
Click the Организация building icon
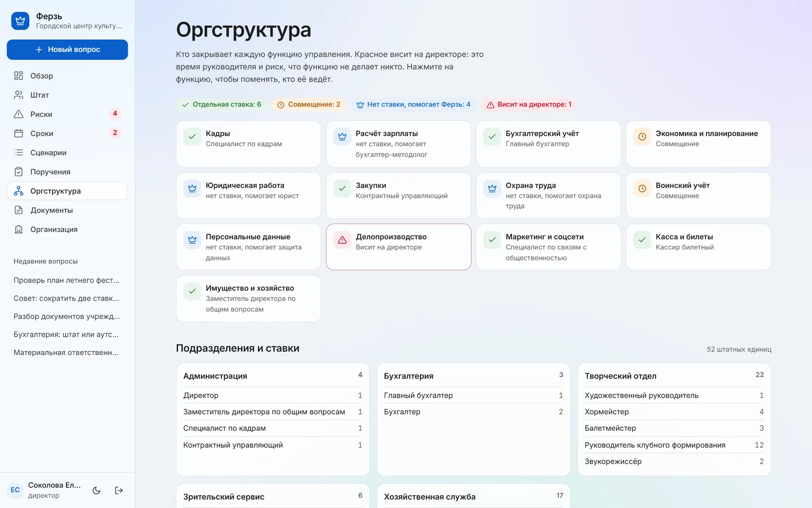point(19,230)
